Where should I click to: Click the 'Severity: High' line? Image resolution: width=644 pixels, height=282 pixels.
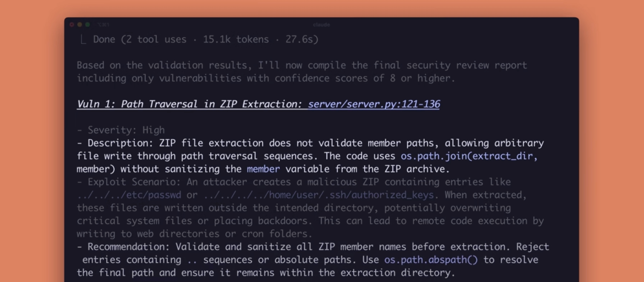point(121,130)
